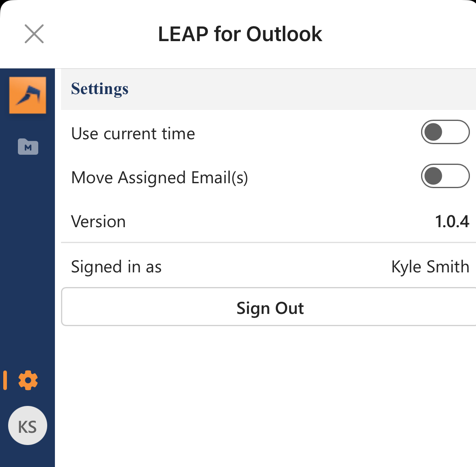Viewport: 476px width, 467px height.
Task: Enable the Use current time toggle
Action: point(445,132)
